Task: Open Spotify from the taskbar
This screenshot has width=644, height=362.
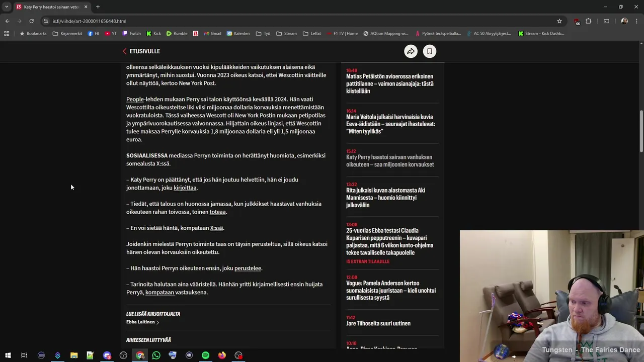Action: click(205, 355)
